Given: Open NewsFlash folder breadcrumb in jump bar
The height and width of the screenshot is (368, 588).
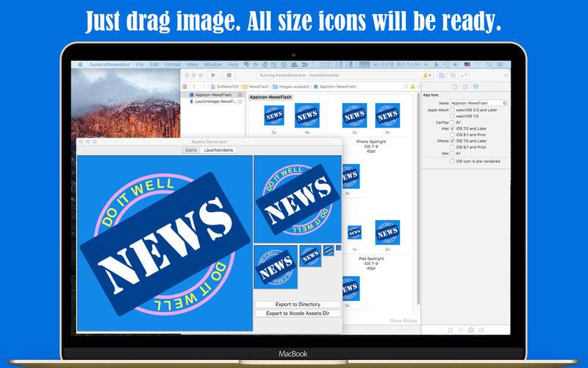Looking at the screenshot, I should [x=256, y=86].
